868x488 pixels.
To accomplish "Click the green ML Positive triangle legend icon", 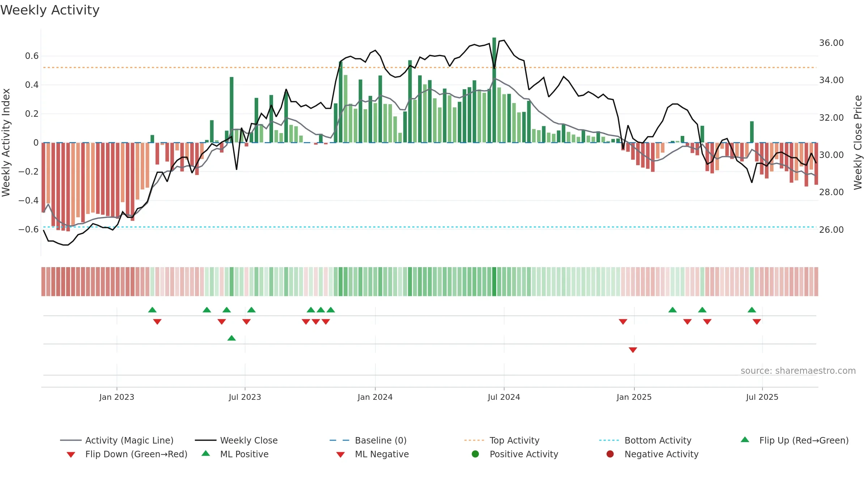I will 206,453.
